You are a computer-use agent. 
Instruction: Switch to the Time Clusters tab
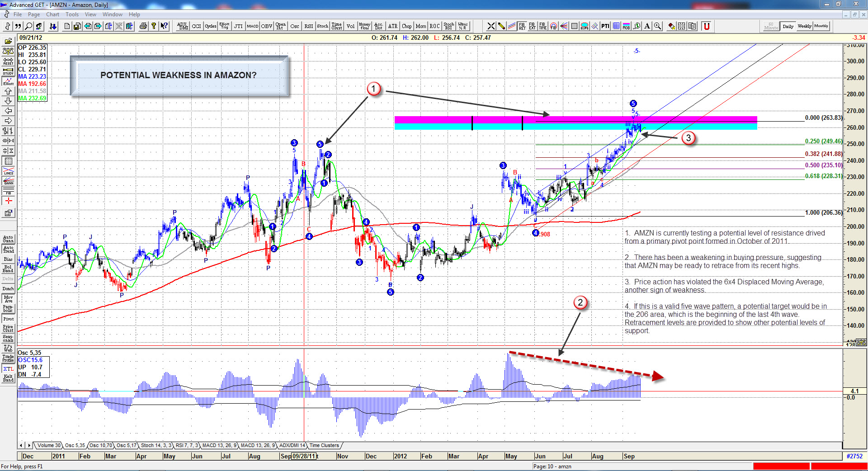pyautogui.click(x=324, y=446)
